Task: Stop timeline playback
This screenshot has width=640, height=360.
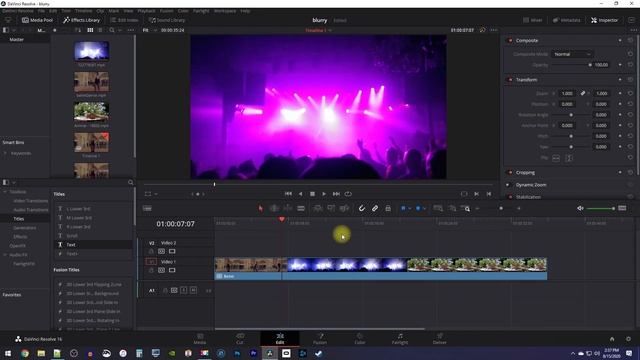Action: pos(312,194)
